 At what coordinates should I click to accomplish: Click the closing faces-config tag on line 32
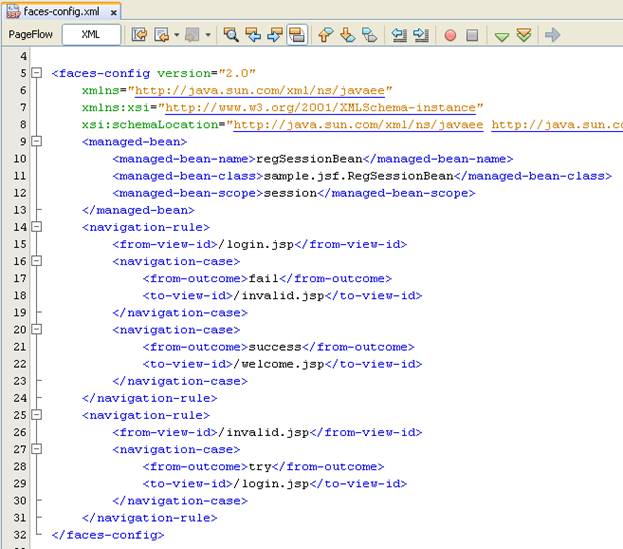[x=108, y=535]
